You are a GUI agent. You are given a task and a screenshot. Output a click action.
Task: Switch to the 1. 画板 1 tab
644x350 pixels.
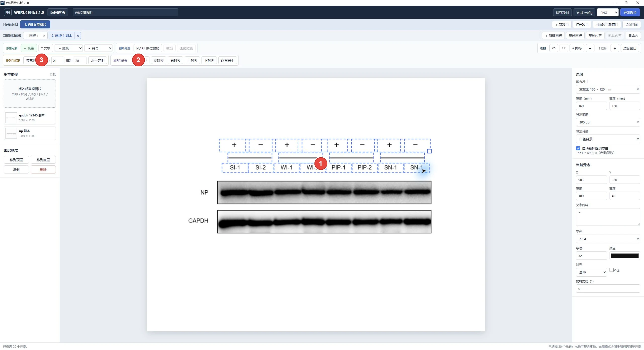(32, 36)
